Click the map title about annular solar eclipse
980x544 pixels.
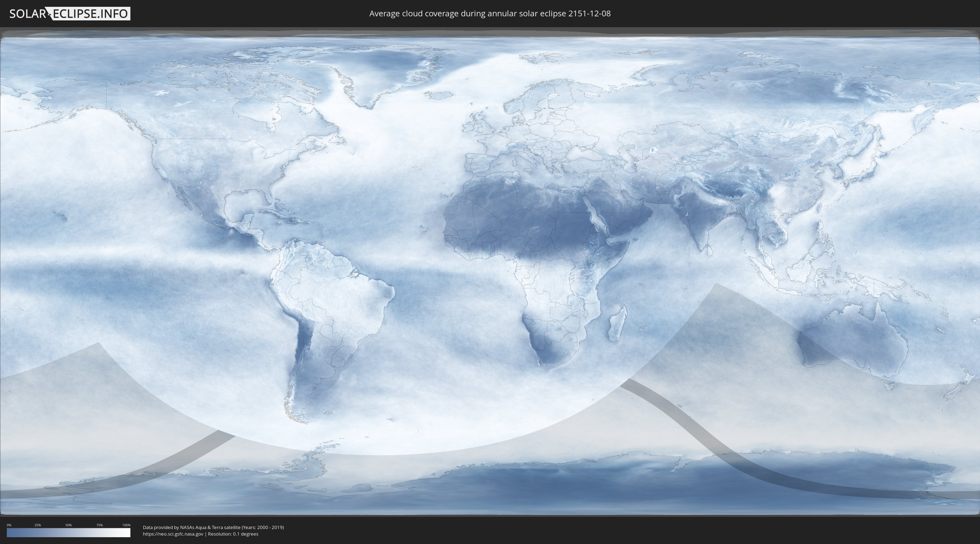coord(490,14)
